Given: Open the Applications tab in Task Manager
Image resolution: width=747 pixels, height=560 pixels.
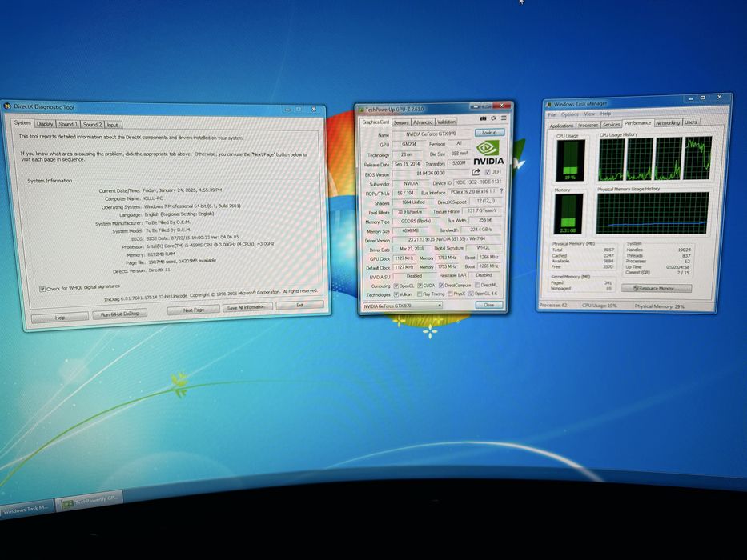Looking at the screenshot, I should point(561,126).
